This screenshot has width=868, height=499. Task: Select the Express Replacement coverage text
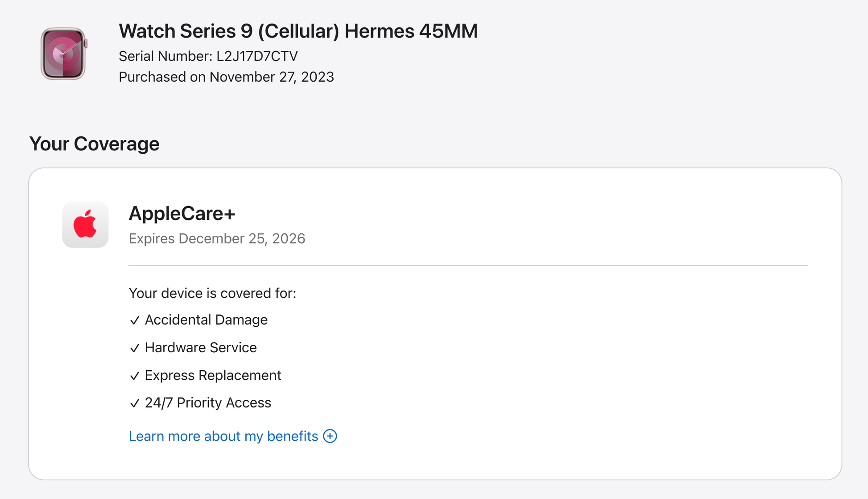213,375
